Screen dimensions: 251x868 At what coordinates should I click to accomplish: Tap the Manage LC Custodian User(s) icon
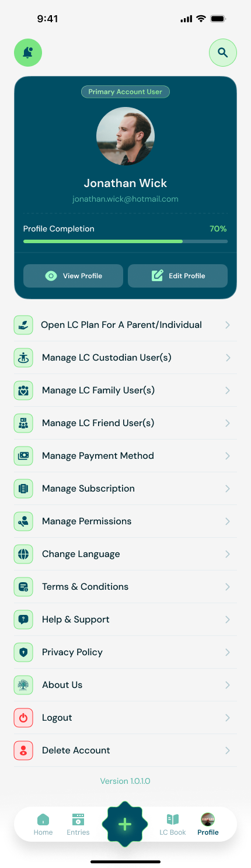point(23,358)
